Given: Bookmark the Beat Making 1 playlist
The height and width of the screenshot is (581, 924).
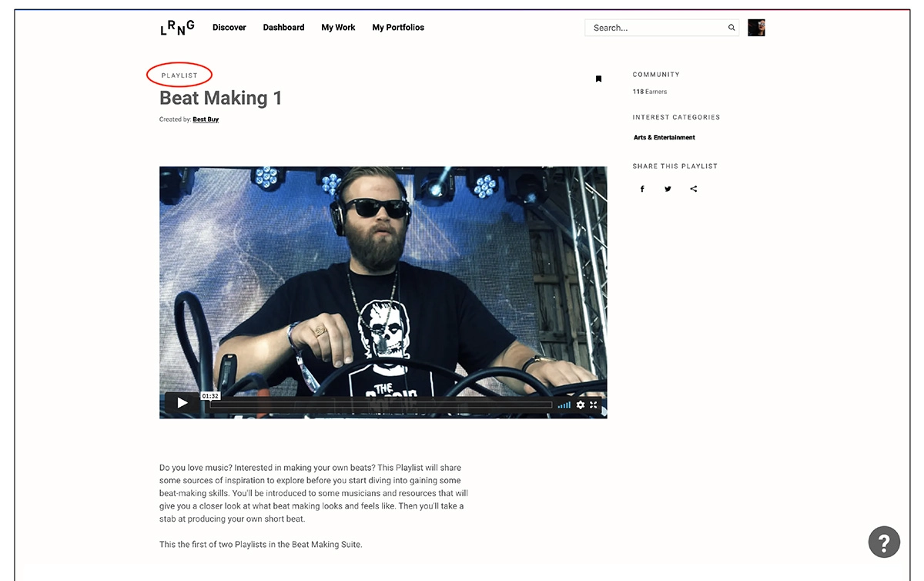Looking at the screenshot, I should 599,79.
